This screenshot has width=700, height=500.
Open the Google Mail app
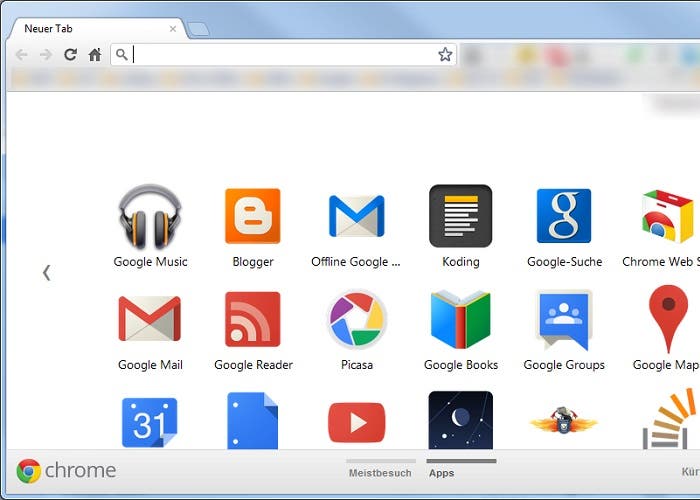coord(150,320)
